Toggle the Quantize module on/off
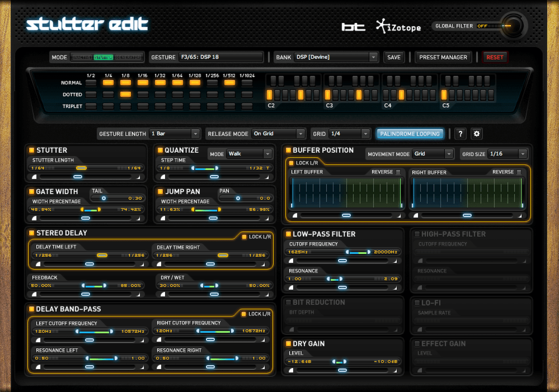 coord(160,150)
